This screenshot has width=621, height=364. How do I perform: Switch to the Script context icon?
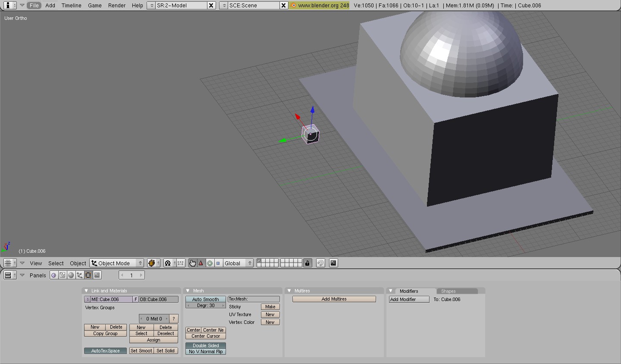tap(63, 275)
